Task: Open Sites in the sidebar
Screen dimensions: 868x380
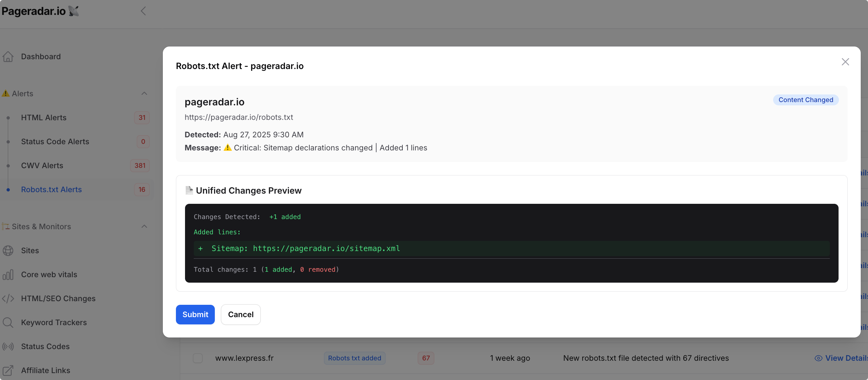Action: coord(30,251)
